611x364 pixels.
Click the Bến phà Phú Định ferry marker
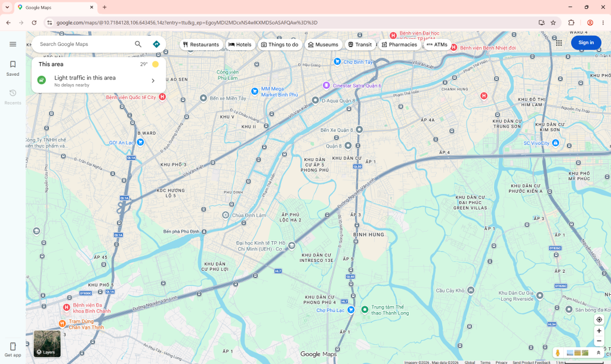coord(204,232)
